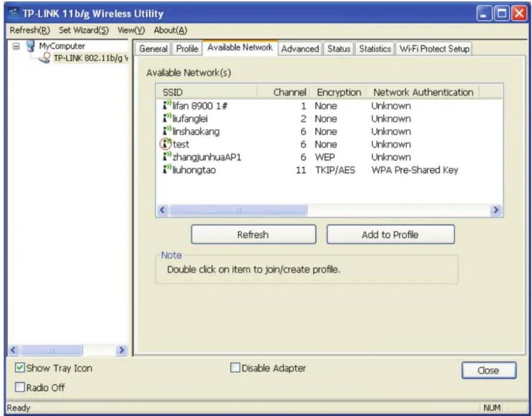The height and width of the screenshot is (416, 532).
Task: Click the network list scroll left arrow
Action: 162,210
